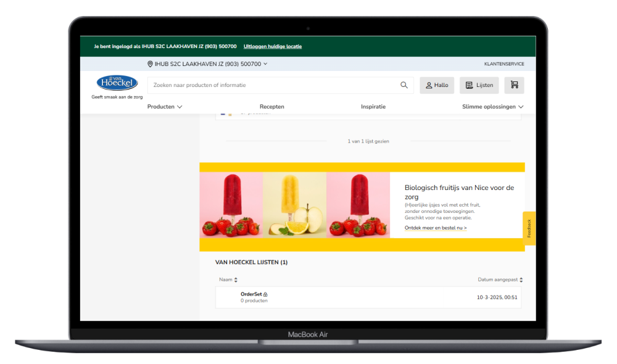Screen dimensions: 617x364
Task: Focus the product search input field
Action: pos(271,85)
